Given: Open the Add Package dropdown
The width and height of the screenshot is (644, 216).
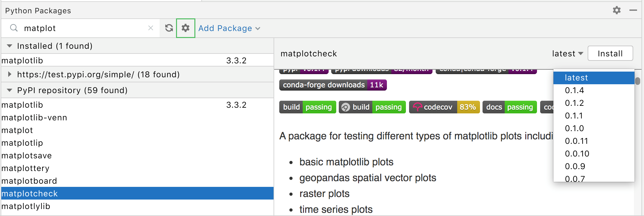Looking at the screenshot, I should coord(229,28).
